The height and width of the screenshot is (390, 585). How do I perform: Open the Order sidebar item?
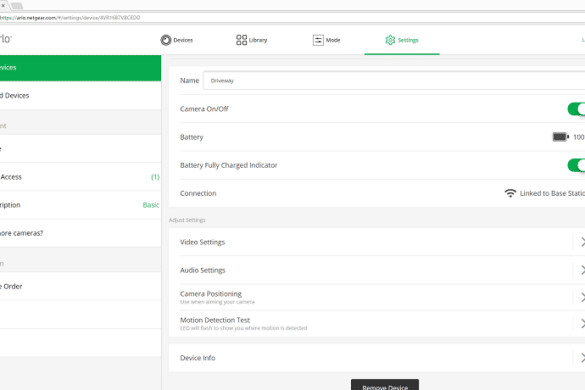[81, 286]
